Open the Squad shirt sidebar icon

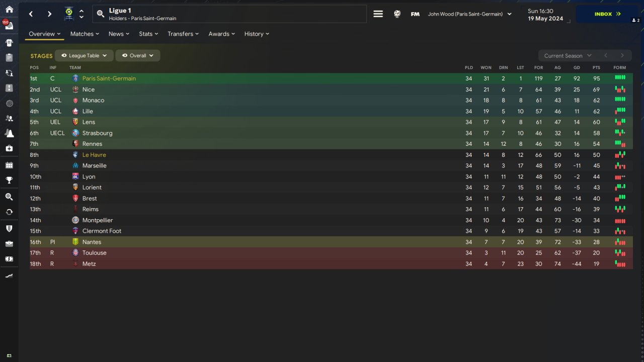[9, 43]
